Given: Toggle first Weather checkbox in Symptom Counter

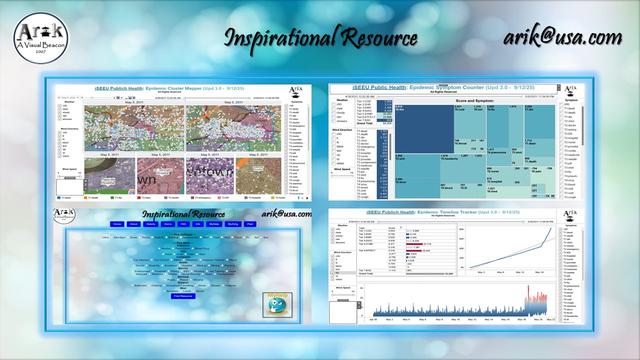Looking at the screenshot, I should click(333, 104).
